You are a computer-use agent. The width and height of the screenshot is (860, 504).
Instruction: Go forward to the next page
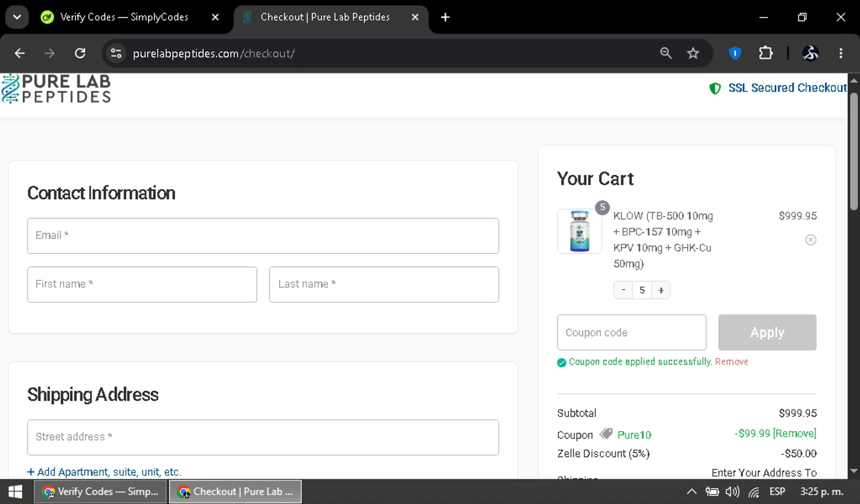point(50,53)
